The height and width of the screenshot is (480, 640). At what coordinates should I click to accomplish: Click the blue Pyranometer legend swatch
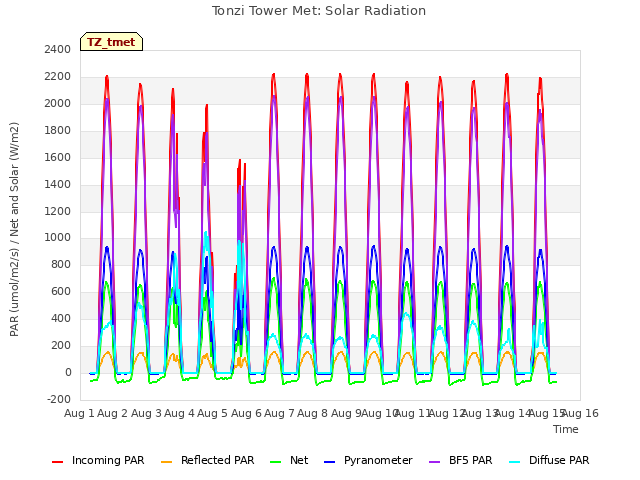coord(329,462)
